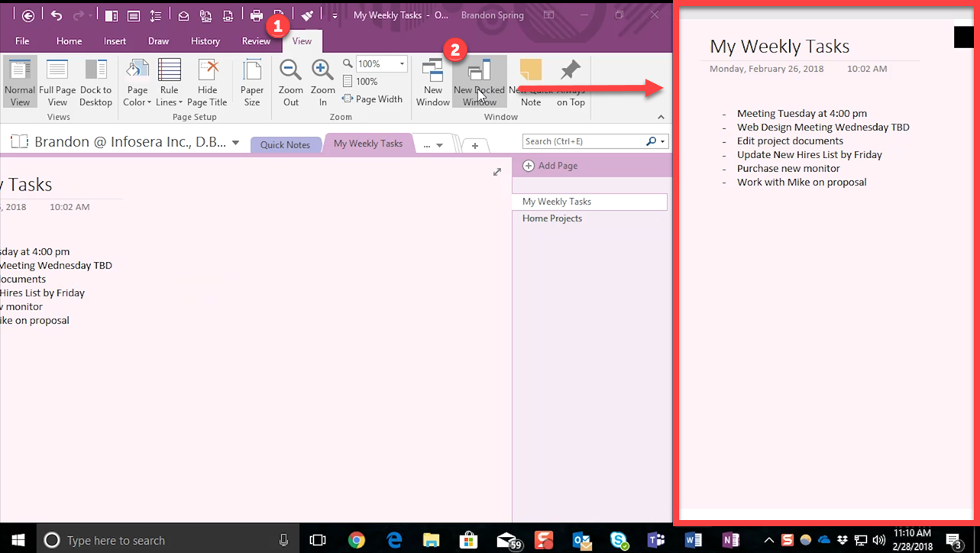Click the Redo arrow in title bar

[x=78, y=15]
